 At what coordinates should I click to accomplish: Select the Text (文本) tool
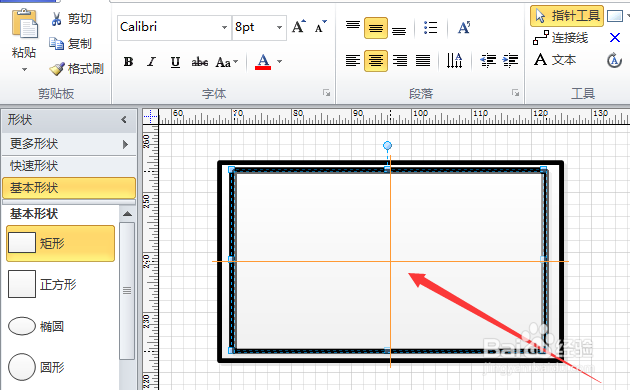(x=555, y=60)
